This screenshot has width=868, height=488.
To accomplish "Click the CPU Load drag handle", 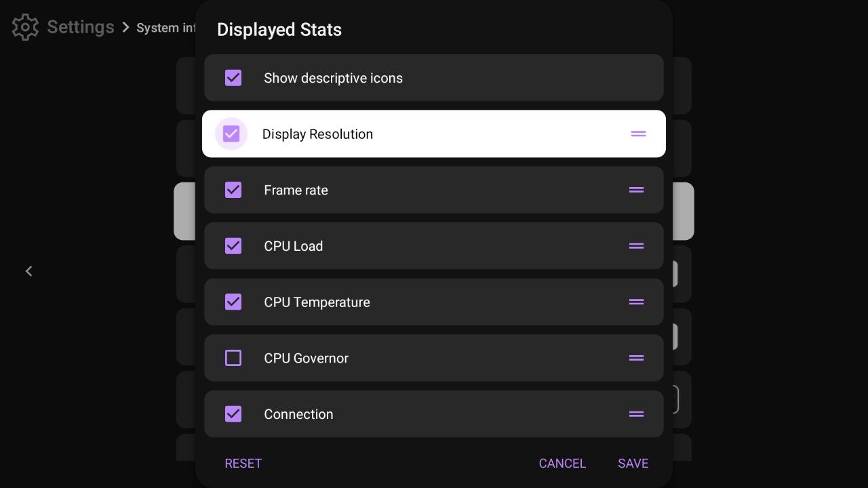I will click(636, 246).
